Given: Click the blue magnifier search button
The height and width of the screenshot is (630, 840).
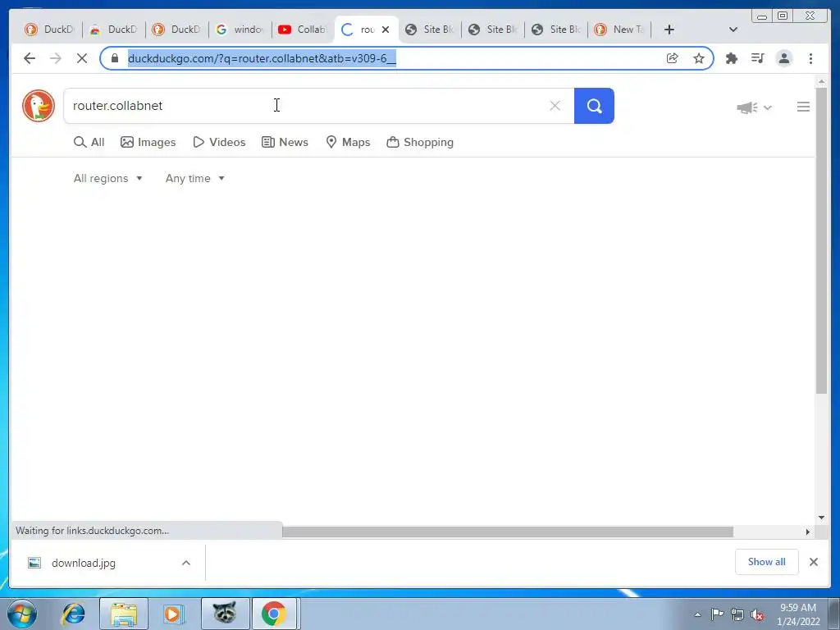Looking at the screenshot, I should pos(594,106).
